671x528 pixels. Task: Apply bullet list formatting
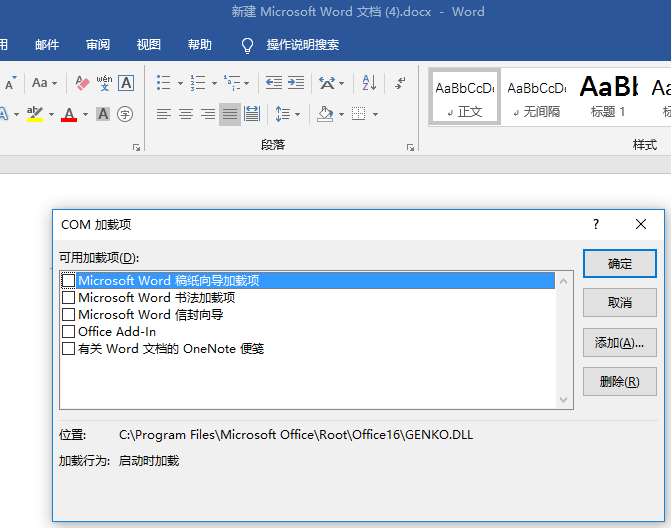(x=163, y=83)
